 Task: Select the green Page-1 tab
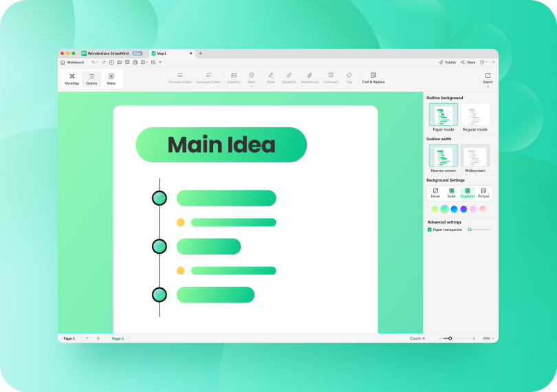pyautogui.click(x=118, y=338)
